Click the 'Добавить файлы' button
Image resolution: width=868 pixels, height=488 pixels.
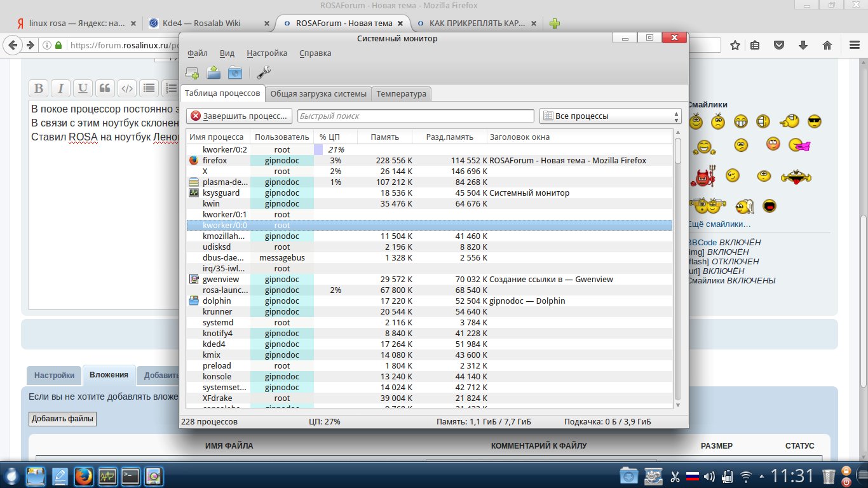(x=63, y=419)
